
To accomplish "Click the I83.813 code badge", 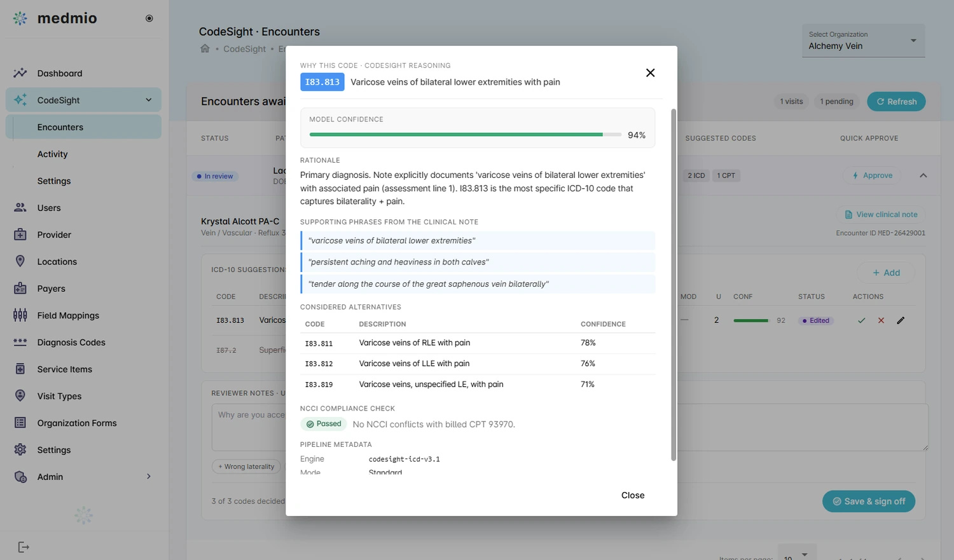I will pos(322,82).
